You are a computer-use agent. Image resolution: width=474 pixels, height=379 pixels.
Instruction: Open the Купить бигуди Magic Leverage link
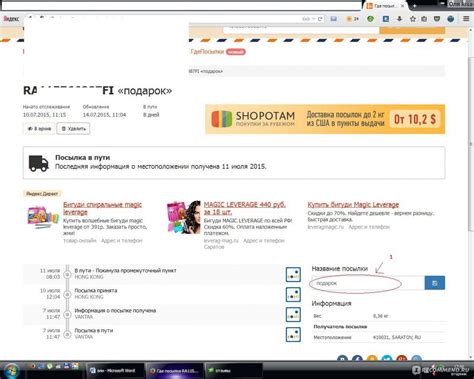[353, 205]
